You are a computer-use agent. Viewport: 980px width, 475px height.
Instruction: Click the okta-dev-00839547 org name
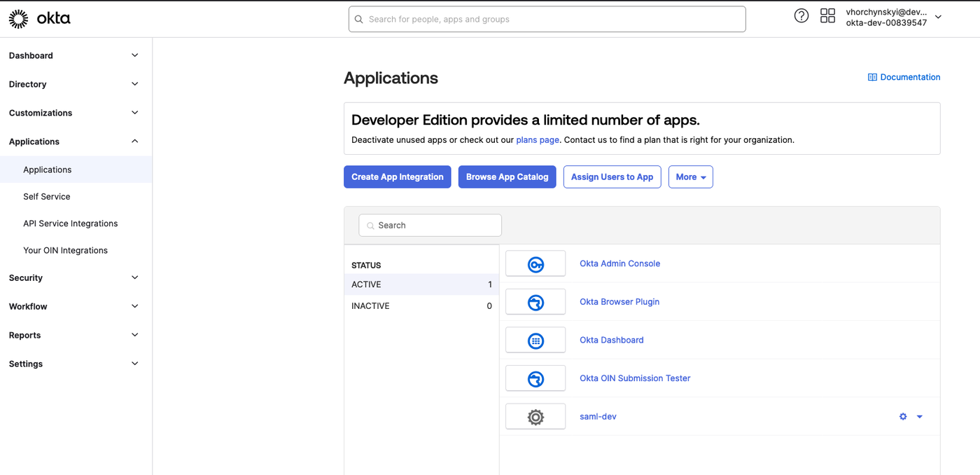tap(886, 23)
